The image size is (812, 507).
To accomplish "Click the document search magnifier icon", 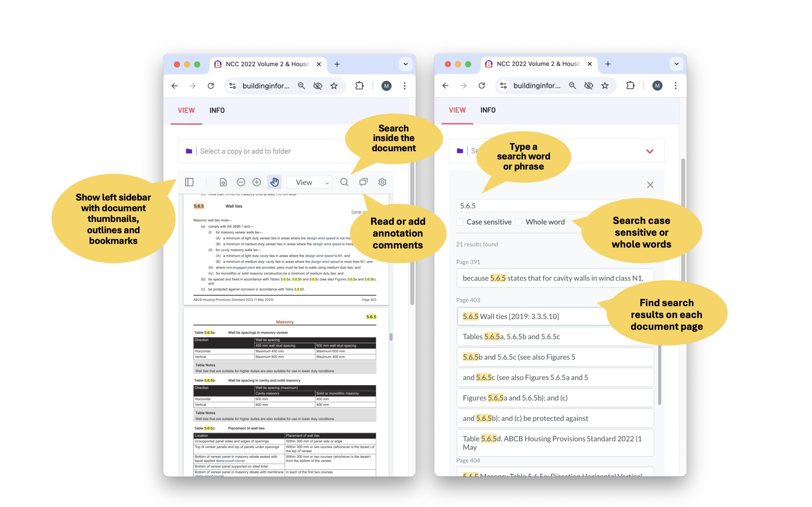I will click(344, 182).
